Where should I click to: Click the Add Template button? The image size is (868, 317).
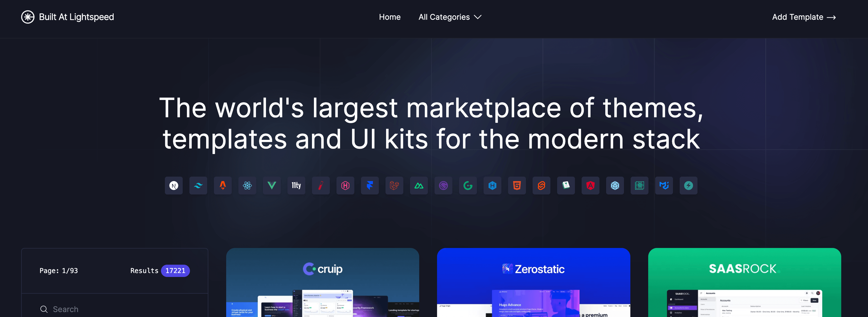tap(804, 17)
